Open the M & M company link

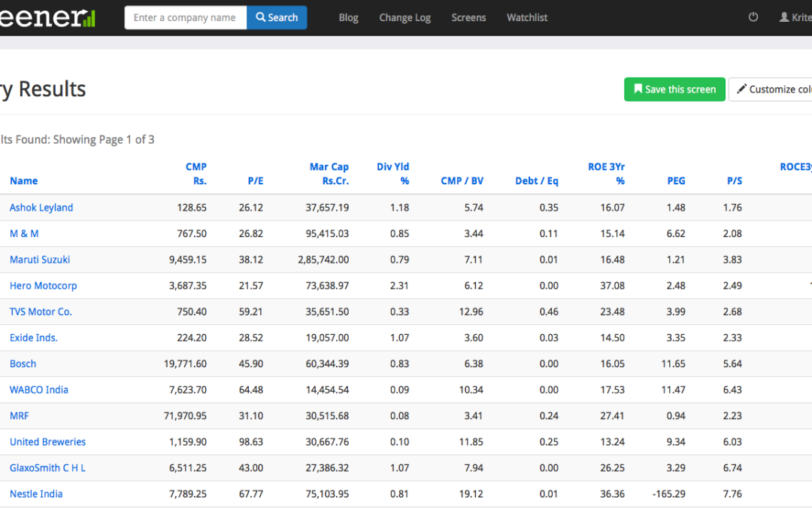coord(24,234)
